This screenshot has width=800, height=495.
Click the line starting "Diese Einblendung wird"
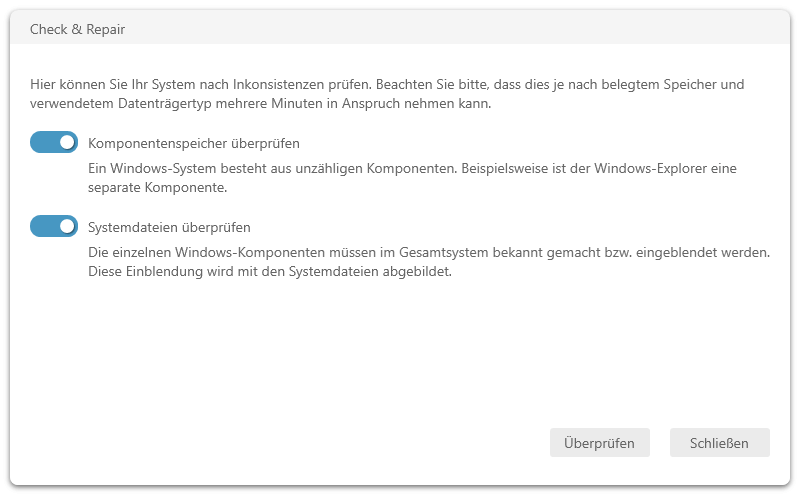(270, 271)
